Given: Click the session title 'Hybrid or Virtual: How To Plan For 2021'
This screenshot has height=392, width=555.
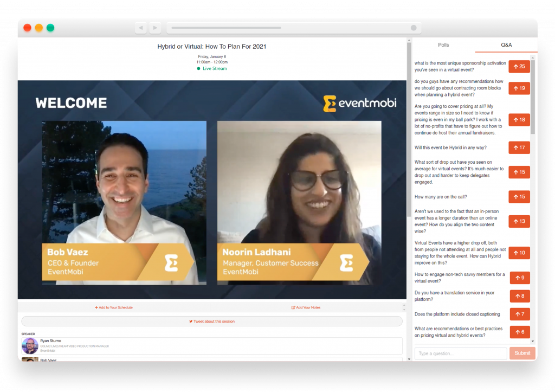Looking at the screenshot, I should [x=212, y=47].
